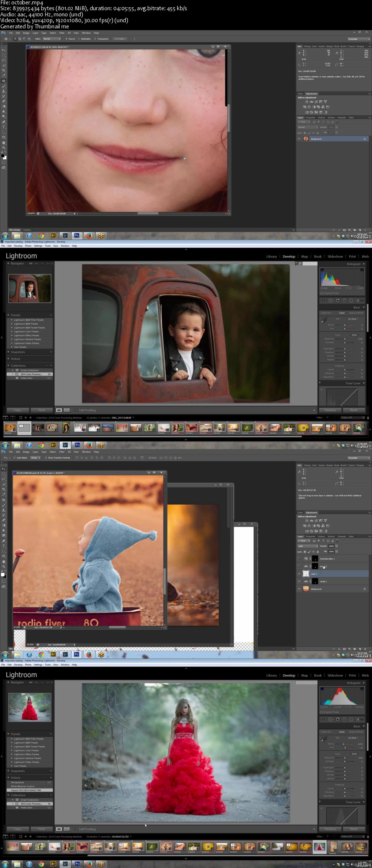The width and height of the screenshot is (372, 868).
Task: Click Auto tone button in truck-photo Lightroom frame
Action: coord(354,335)
